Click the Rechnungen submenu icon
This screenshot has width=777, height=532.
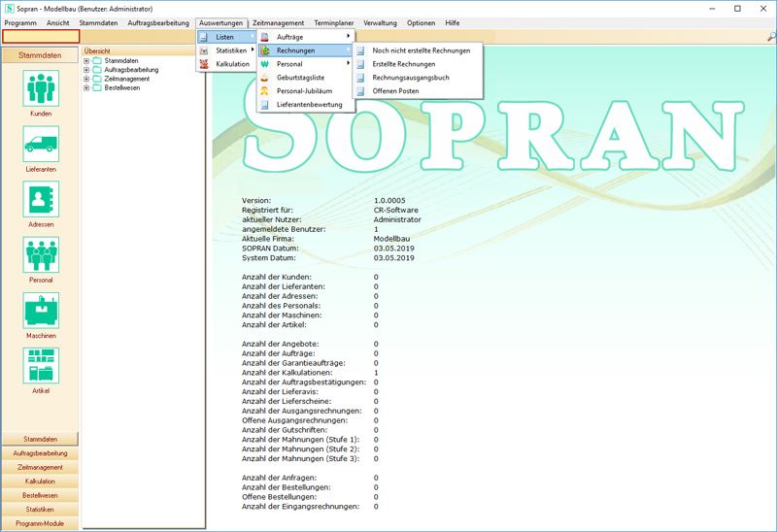click(264, 50)
